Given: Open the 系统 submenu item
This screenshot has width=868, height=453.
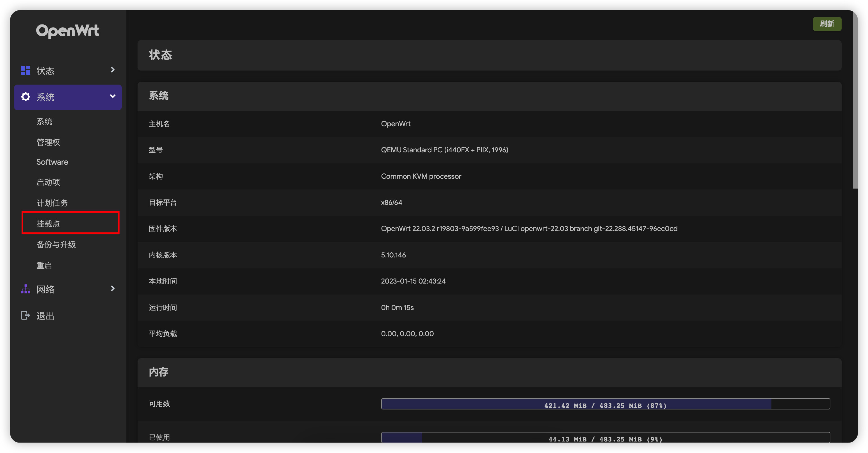Looking at the screenshot, I should (44, 121).
